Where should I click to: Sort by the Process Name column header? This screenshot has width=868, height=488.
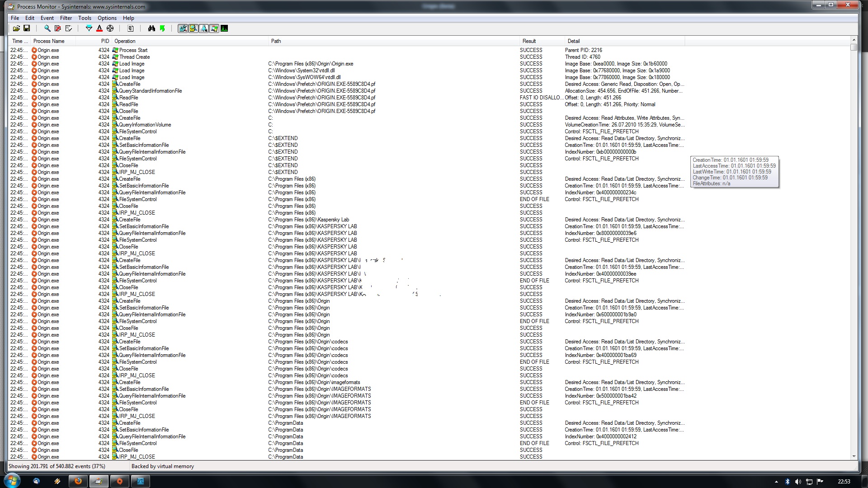53,41
